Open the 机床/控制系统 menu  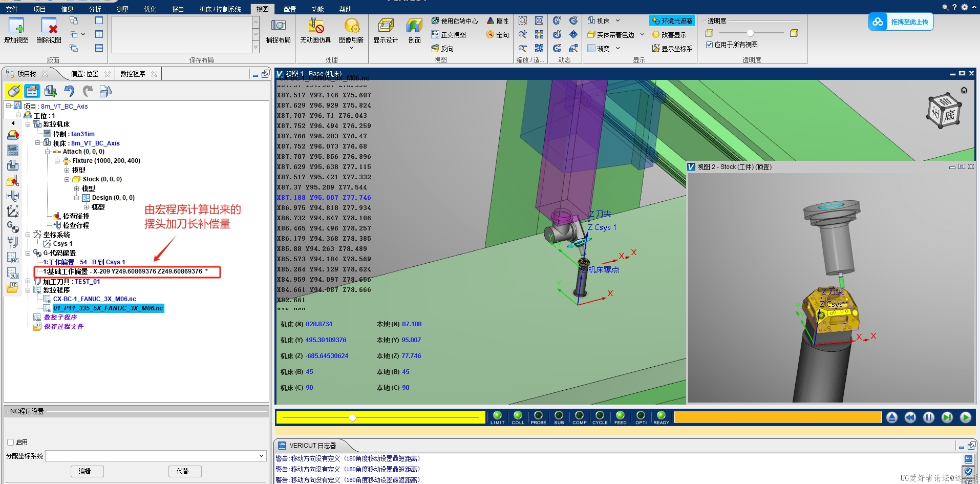(x=220, y=9)
